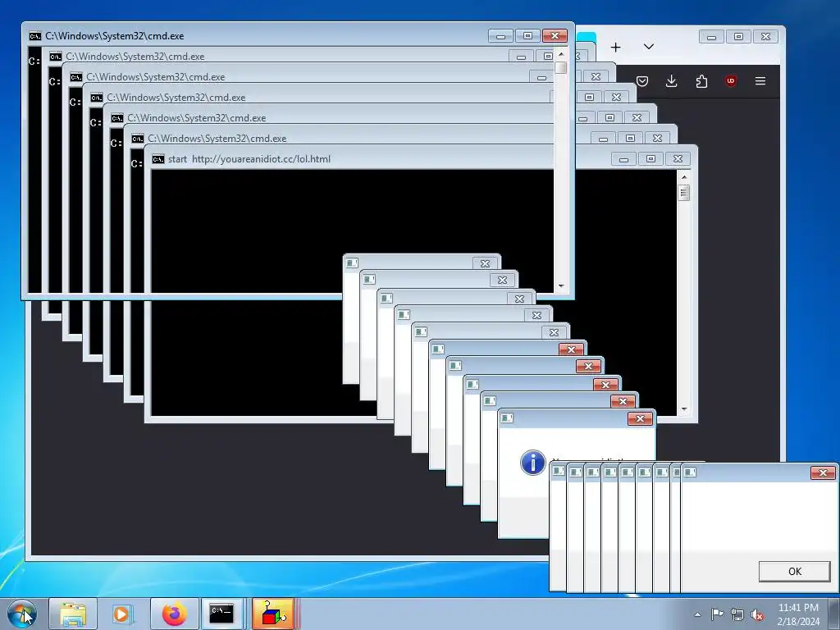Select the colored blocks program taskbar icon
840x630 pixels.
click(273, 614)
